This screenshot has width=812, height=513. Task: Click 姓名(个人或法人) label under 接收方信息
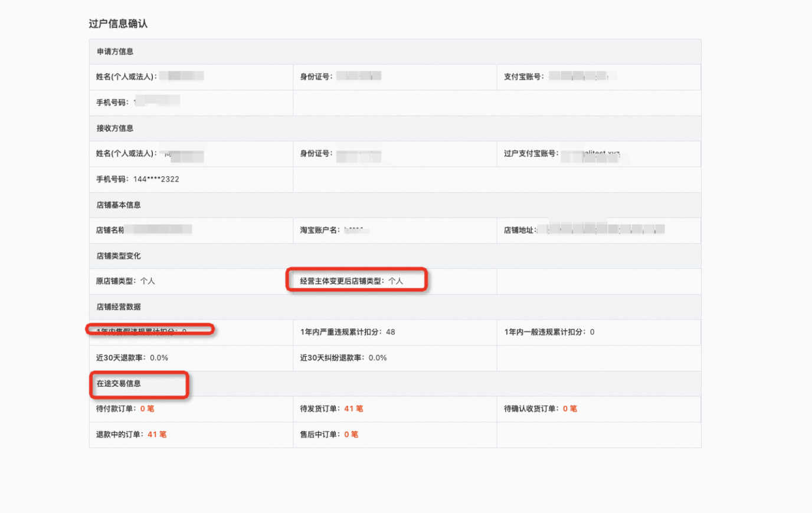pyautogui.click(x=126, y=153)
